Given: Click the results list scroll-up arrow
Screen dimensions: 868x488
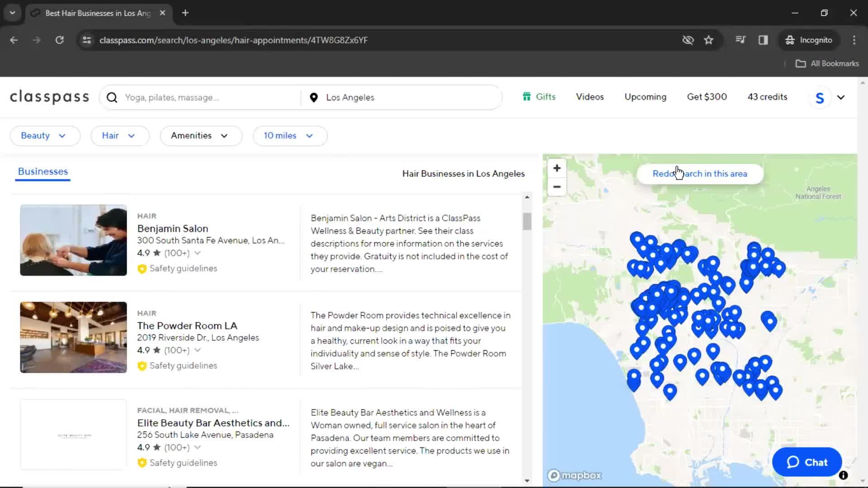Looking at the screenshot, I should coord(527,197).
